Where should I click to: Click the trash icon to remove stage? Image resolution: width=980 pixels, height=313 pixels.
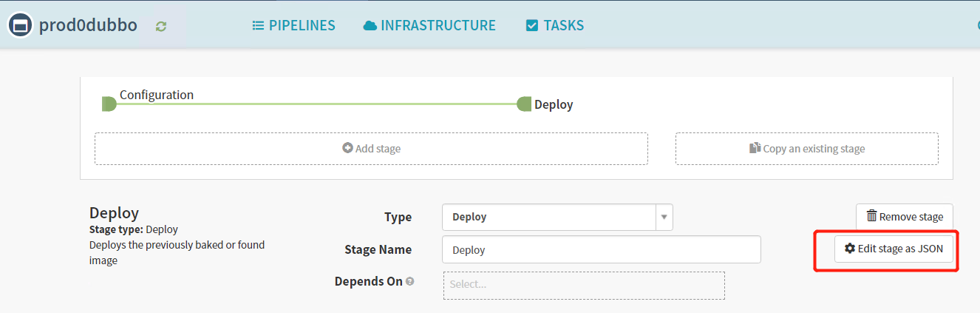point(871,217)
